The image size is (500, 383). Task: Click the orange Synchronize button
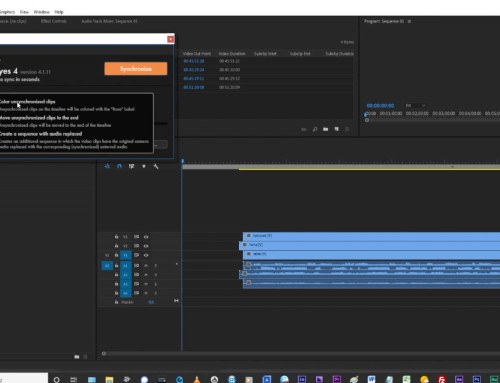[136, 69]
